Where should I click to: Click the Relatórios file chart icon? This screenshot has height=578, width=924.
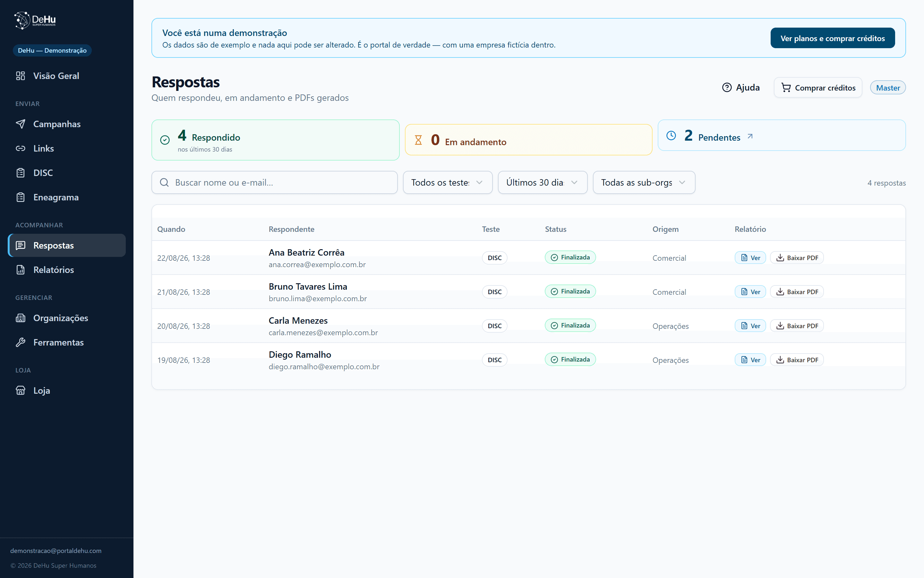(x=21, y=270)
